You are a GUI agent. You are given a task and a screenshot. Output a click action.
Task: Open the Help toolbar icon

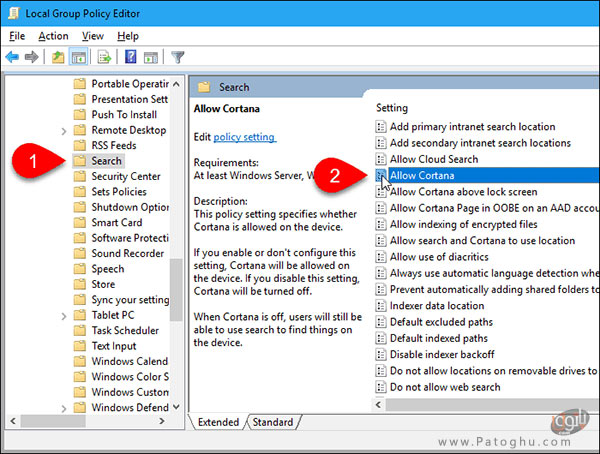[130, 57]
